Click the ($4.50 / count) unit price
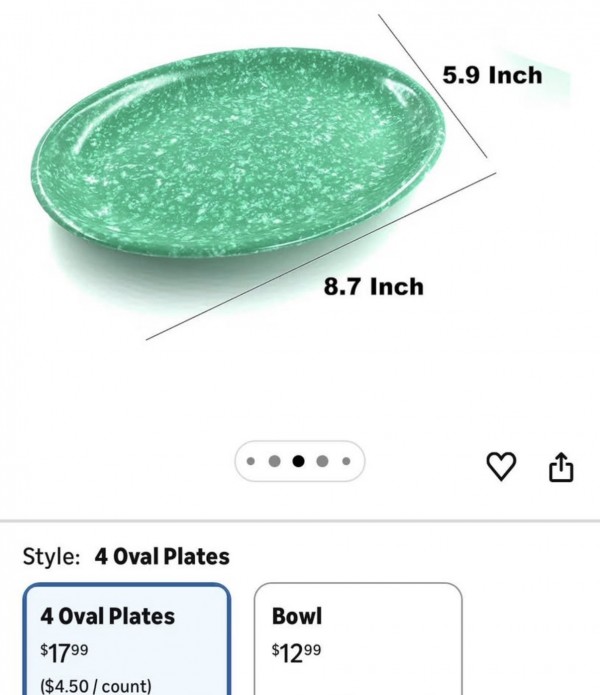 (96, 686)
